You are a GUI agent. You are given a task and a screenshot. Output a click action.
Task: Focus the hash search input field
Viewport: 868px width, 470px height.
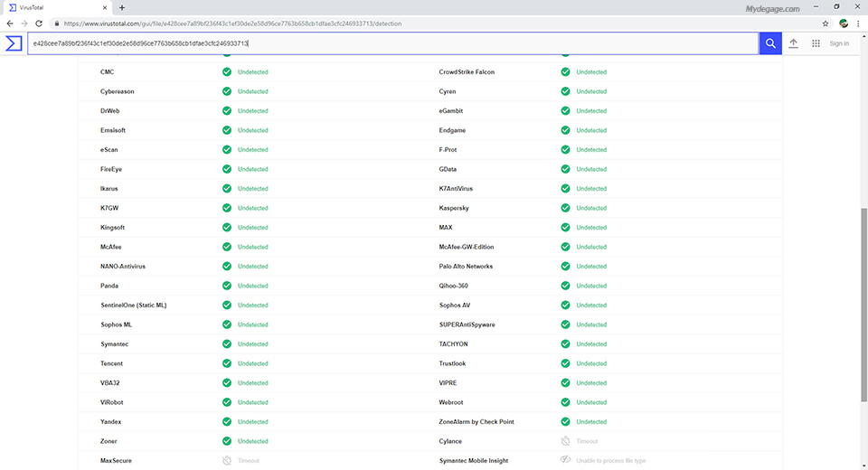coord(393,43)
